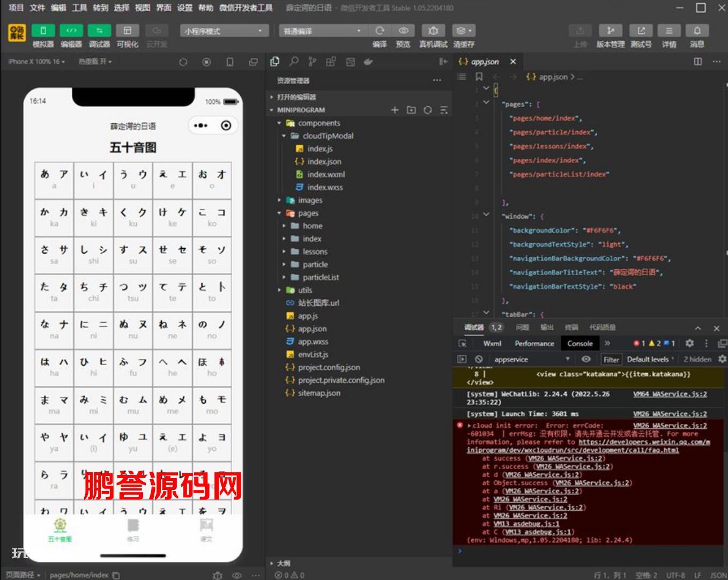Open the Default levels dropdown
This screenshot has height=580, width=728.
[650, 359]
